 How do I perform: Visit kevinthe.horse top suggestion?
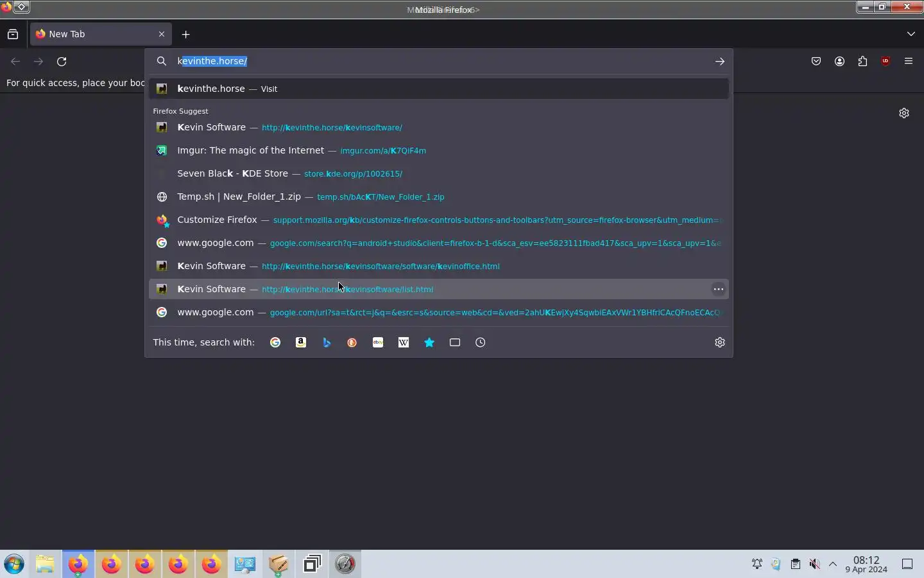pyautogui.click(x=439, y=89)
